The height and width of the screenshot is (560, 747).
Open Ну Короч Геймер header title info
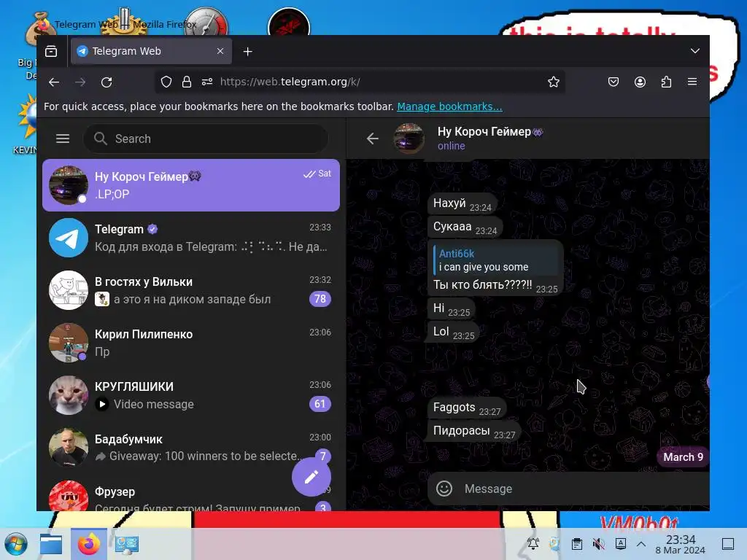click(x=489, y=132)
